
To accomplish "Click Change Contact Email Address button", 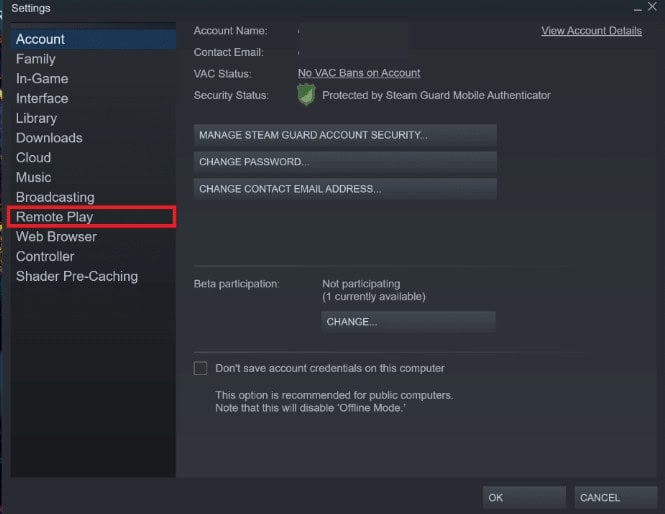I will click(345, 189).
